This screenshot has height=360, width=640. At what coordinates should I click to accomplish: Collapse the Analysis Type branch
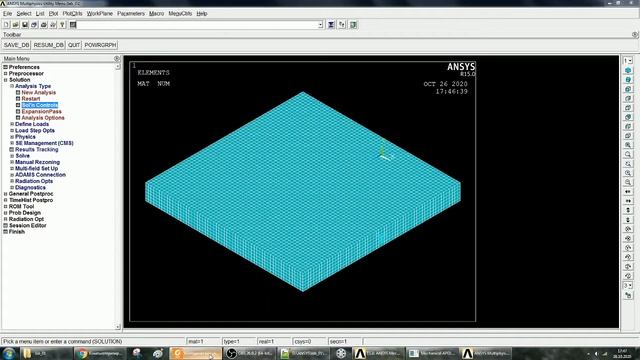pyautogui.click(x=12, y=86)
